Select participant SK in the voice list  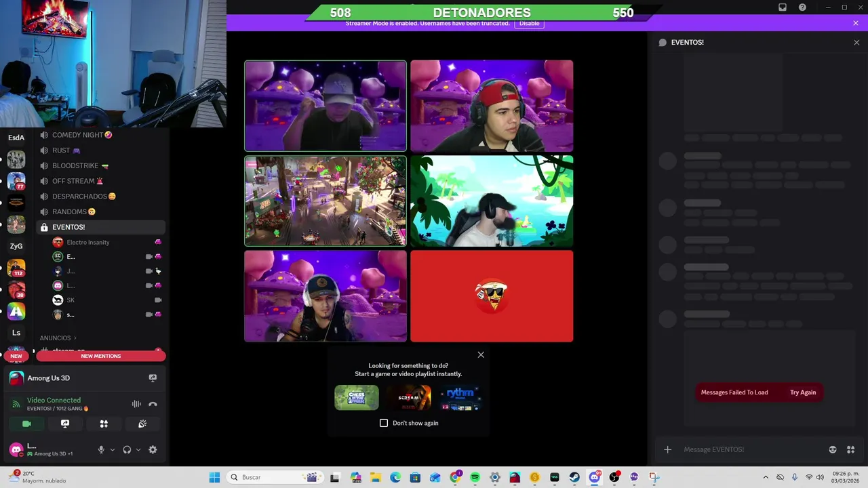click(107, 300)
